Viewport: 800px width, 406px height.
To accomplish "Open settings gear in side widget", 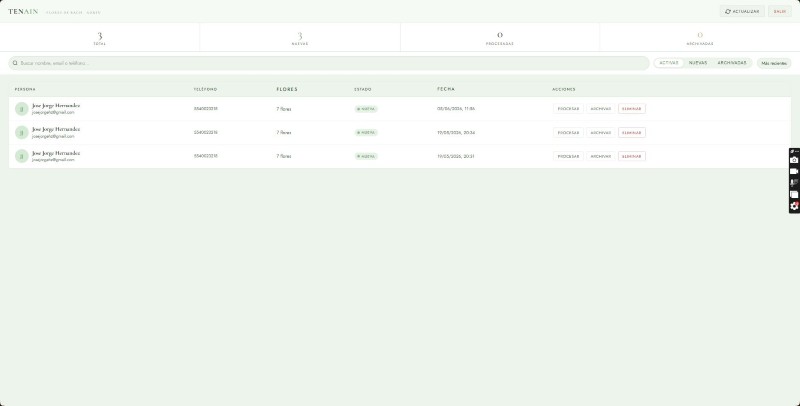I will coord(794,206).
